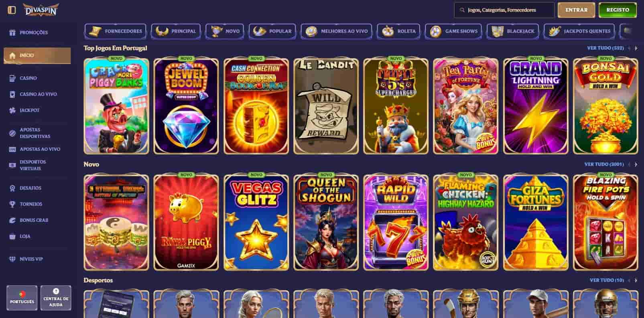Image resolution: width=644 pixels, height=318 pixels.
Task: Open Central de Ajuda help button
Action: click(x=56, y=298)
